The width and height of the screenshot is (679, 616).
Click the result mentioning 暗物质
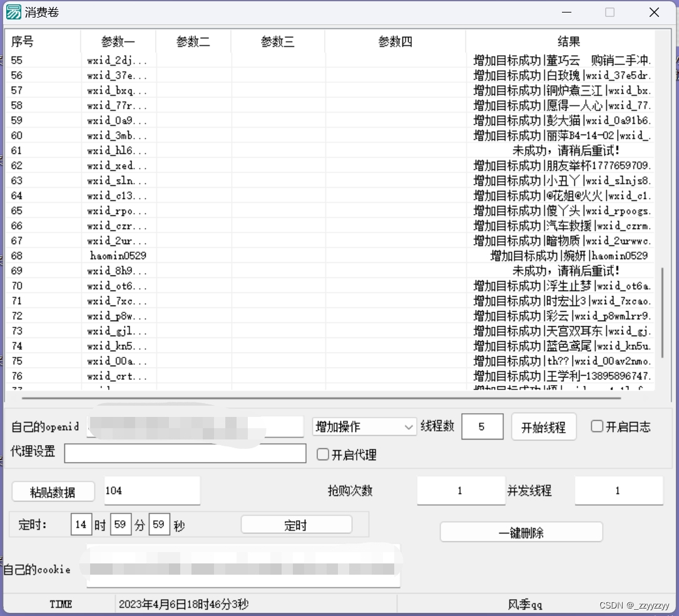561,240
